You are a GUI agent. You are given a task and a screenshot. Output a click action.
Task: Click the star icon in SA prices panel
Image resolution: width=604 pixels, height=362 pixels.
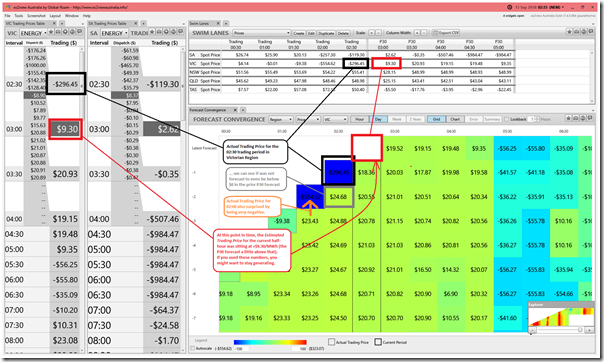point(152,32)
